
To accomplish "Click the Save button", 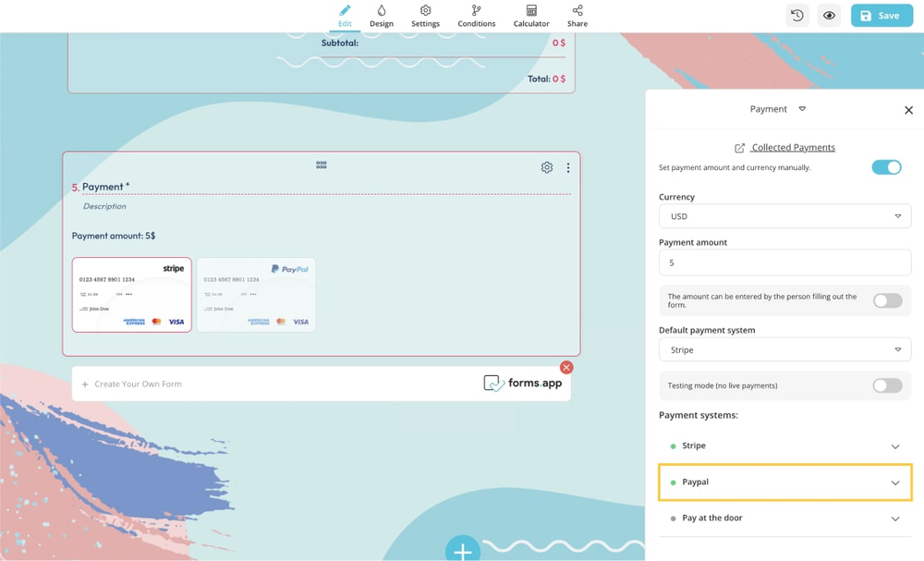I will point(881,16).
